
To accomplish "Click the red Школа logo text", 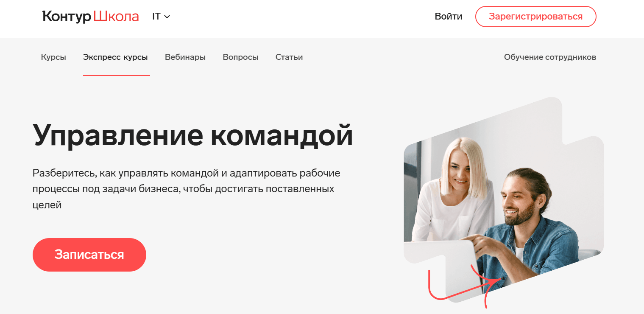I will pyautogui.click(x=116, y=17).
